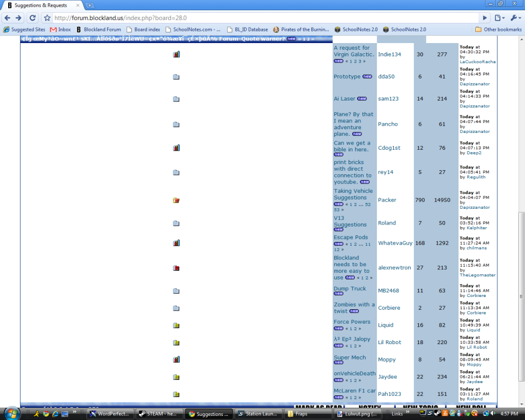The height and width of the screenshot is (420, 525).
Task: Open a new tab with plus button
Action: pos(90,5)
